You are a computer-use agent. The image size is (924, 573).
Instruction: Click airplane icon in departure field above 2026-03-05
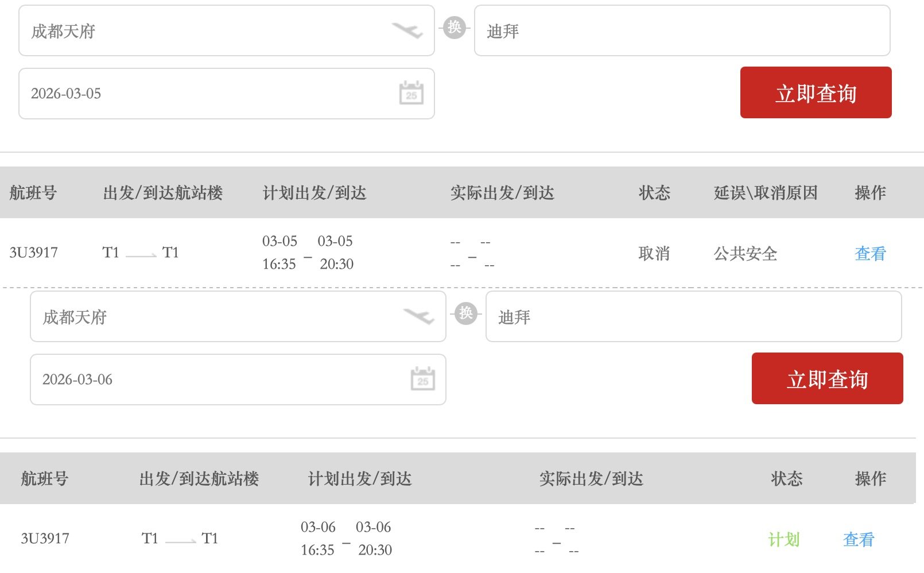(407, 30)
